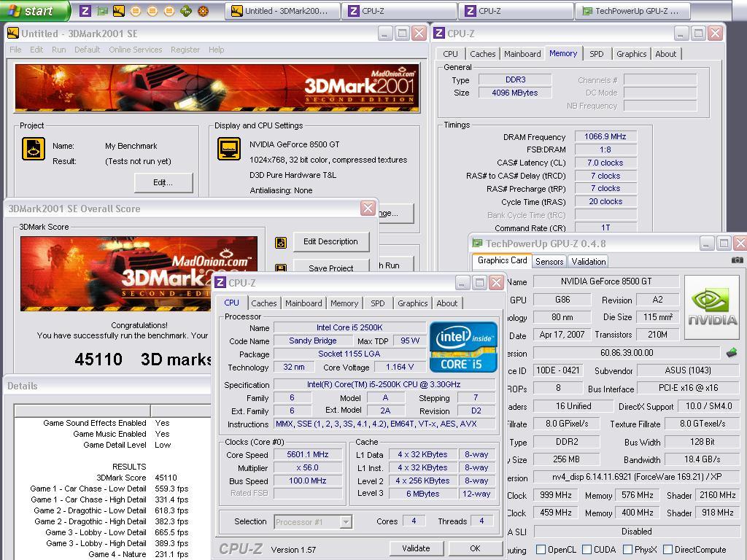The height and width of the screenshot is (560, 747).
Task: Open the Edit menu in 3DMark2001
Action: [36, 50]
